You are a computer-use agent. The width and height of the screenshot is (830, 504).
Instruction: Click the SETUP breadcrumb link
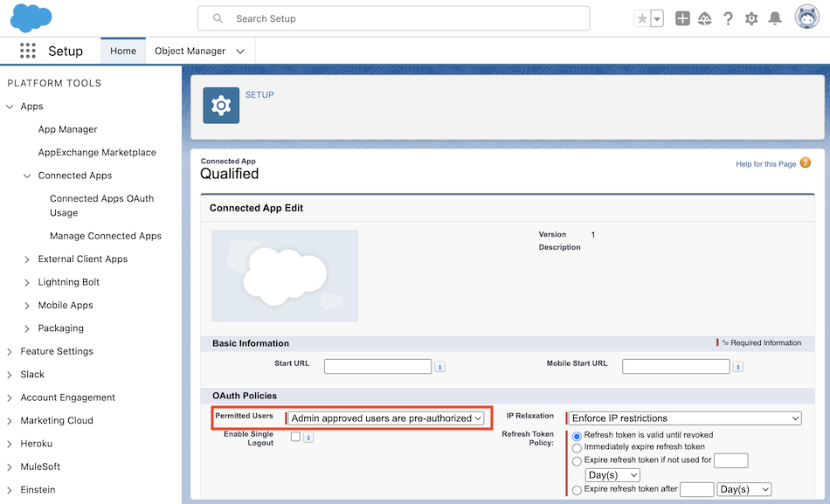coord(259,94)
